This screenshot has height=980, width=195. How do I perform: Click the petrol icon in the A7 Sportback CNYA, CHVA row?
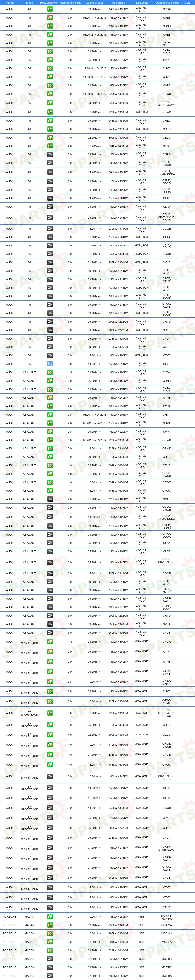[x=50, y=681]
